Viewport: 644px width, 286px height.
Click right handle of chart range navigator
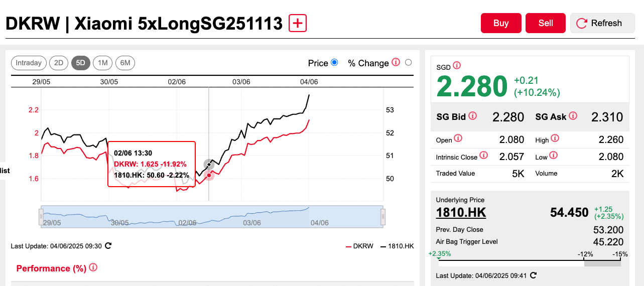pyautogui.click(x=383, y=217)
